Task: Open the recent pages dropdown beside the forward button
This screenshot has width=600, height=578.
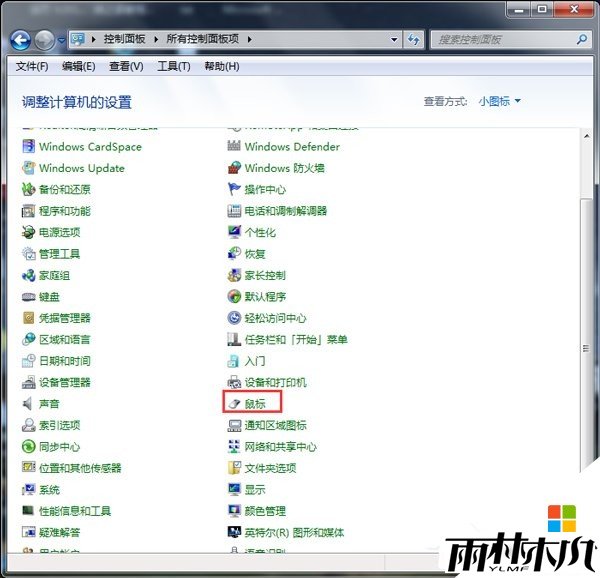Action: click(62, 41)
